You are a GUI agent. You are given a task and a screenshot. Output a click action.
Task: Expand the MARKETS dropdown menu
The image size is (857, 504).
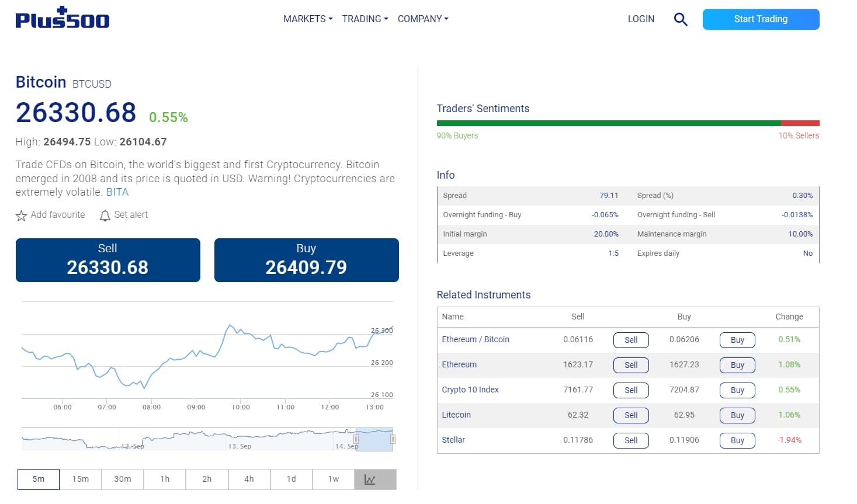(308, 19)
